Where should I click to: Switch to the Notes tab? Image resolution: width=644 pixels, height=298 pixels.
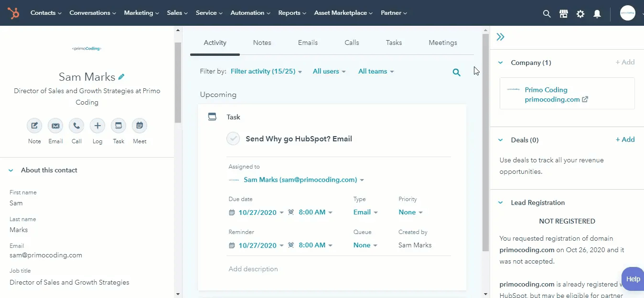[262, 43]
